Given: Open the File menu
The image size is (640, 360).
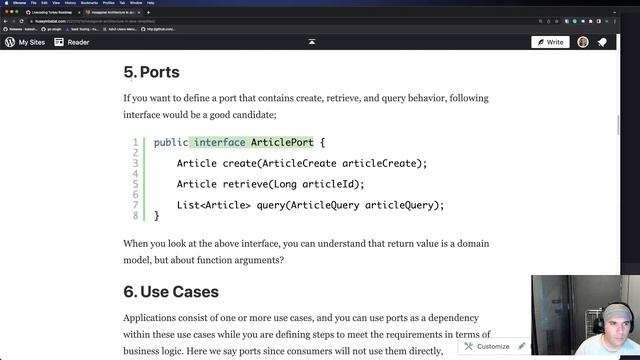Looking at the screenshot, I should point(33,3).
